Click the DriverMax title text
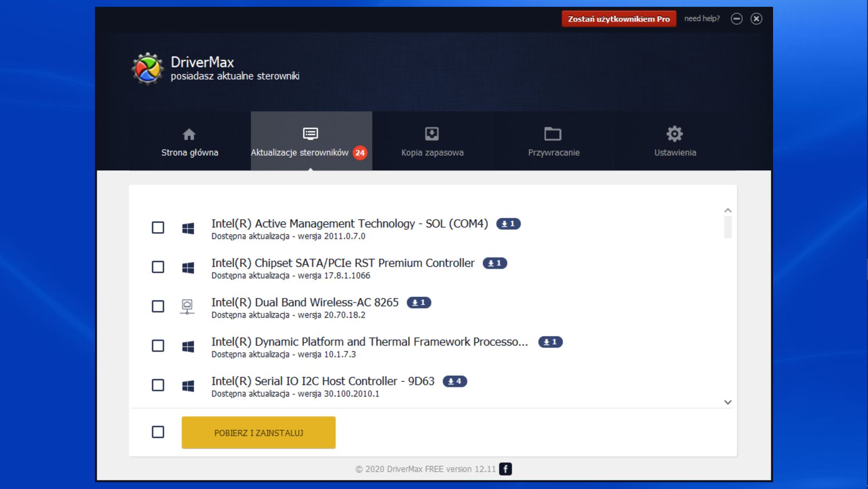This screenshot has height=489, width=868. pyautogui.click(x=202, y=62)
